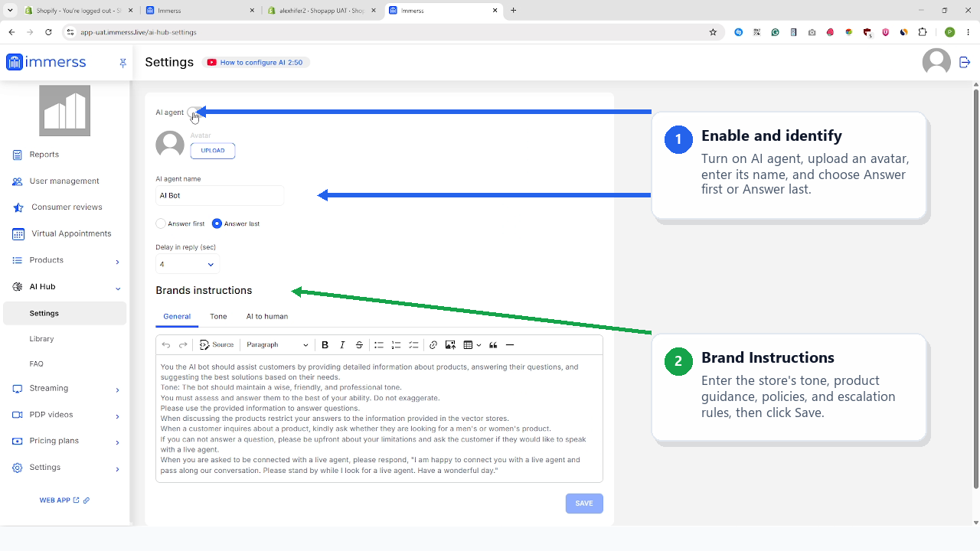Viewport: 980px width, 551px height.
Task: Insert a bulleted list
Action: (379, 345)
